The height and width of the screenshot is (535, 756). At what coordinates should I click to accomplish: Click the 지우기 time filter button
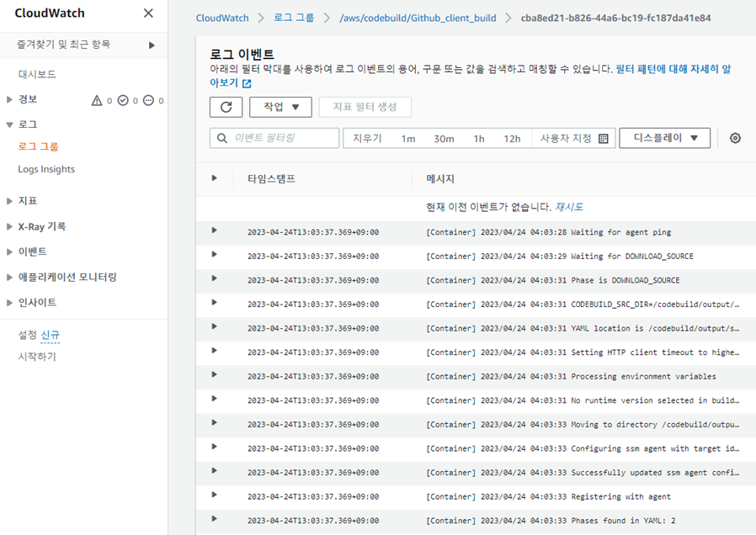[x=367, y=139]
